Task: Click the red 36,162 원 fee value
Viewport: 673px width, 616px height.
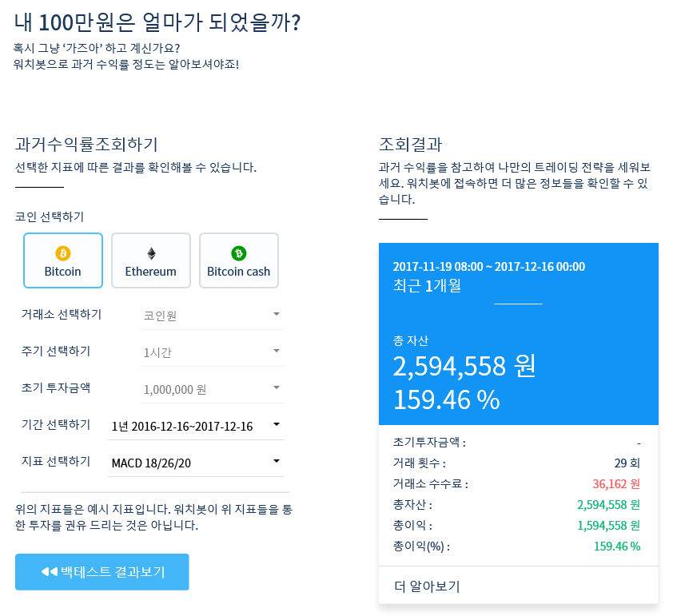Action: [x=616, y=484]
